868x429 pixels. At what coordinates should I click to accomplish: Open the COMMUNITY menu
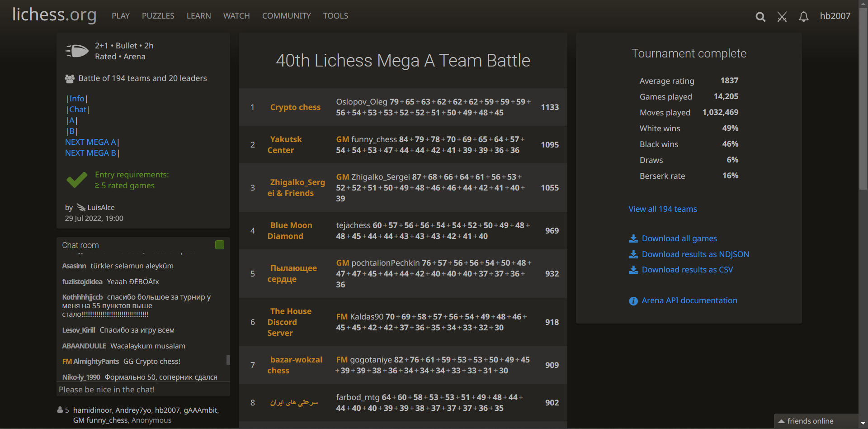coord(287,16)
